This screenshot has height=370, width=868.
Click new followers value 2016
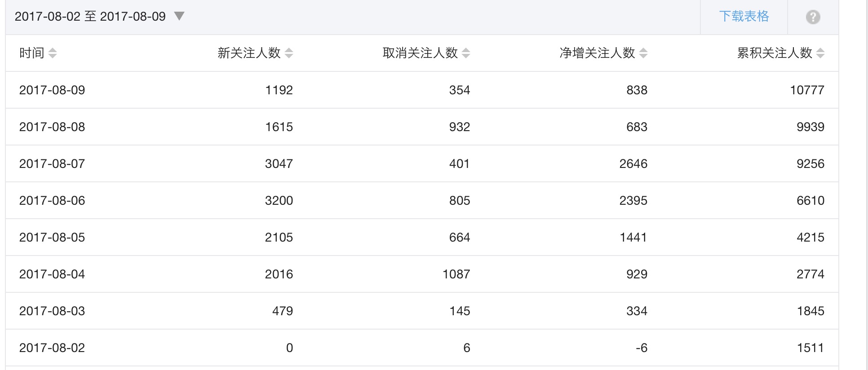(x=279, y=274)
